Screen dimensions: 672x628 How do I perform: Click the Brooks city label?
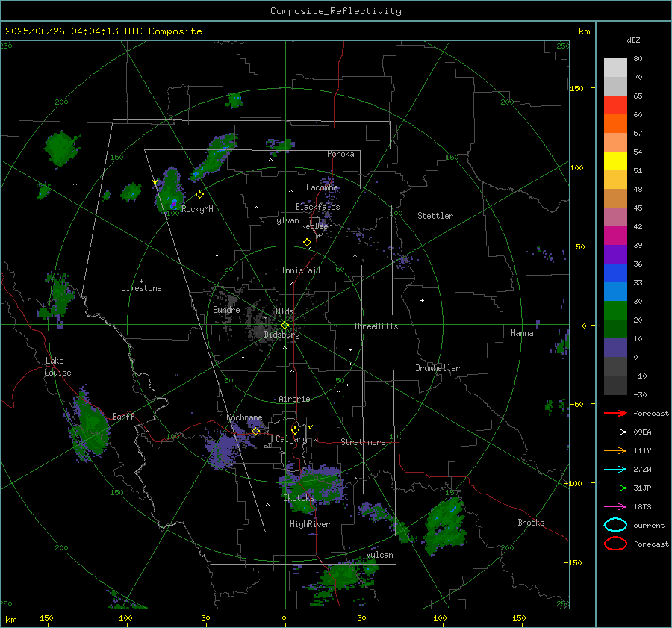click(531, 523)
